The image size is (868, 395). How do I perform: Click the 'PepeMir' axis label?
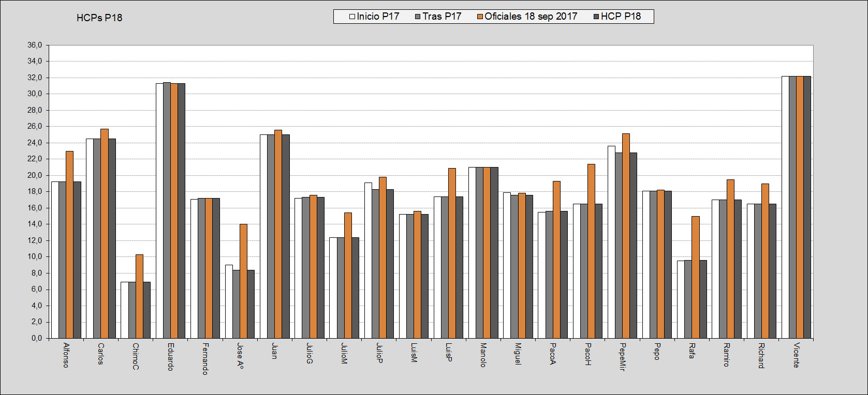(622, 357)
